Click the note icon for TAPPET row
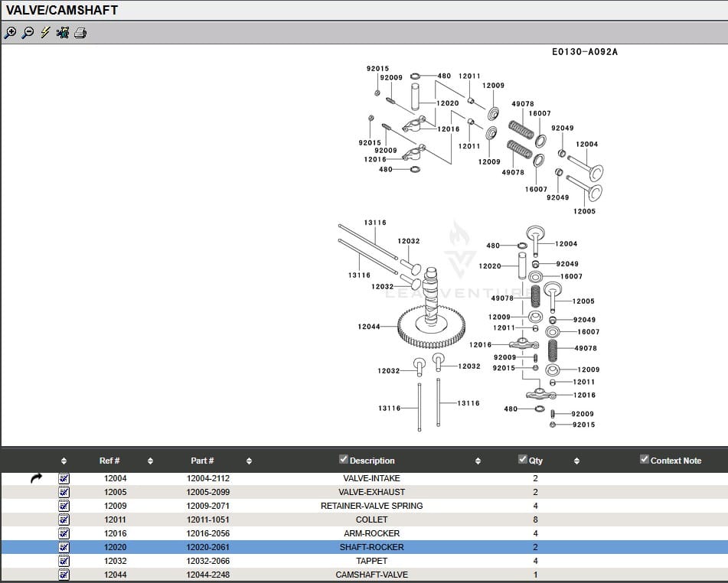This screenshot has width=728, height=583. pyautogui.click(x=64, y=561)
